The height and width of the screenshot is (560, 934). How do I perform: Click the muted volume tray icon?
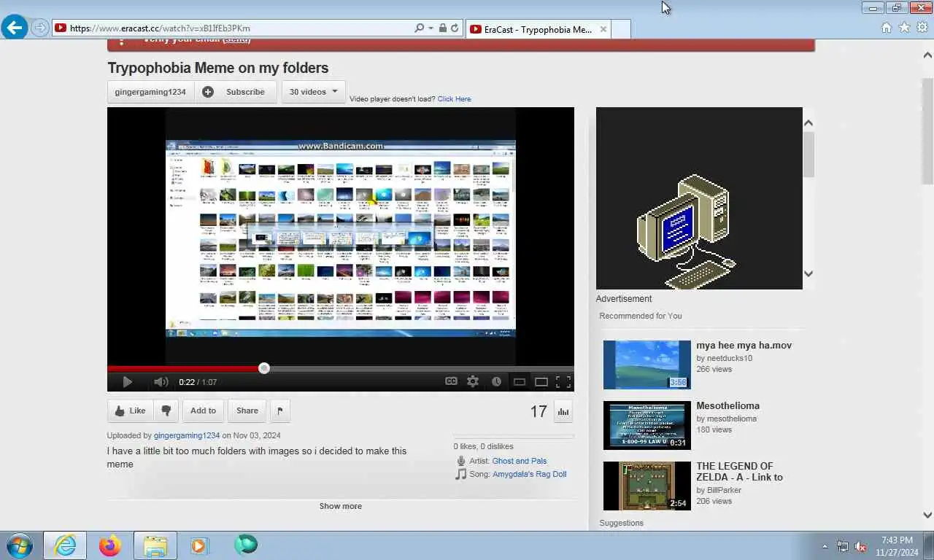(860, 546)
